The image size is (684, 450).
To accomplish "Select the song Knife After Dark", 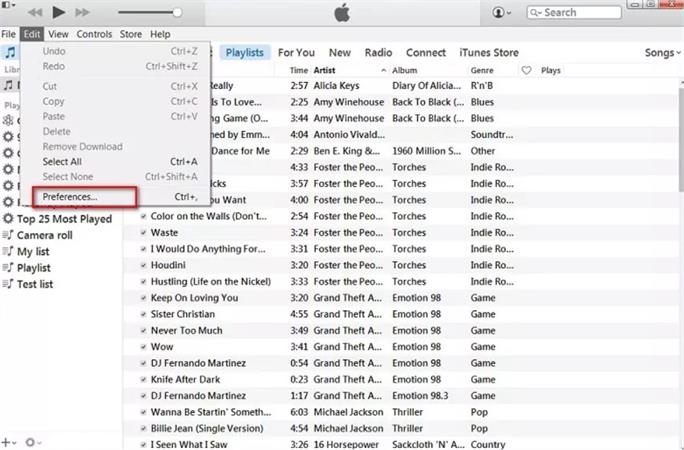I will pyautogui.click(x=185, y=379).
